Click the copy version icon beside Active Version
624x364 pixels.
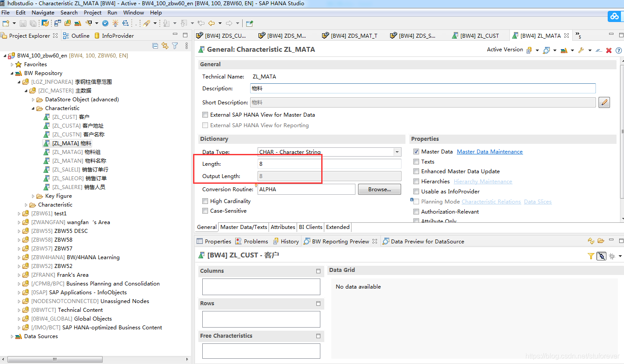tap(530, 50)
